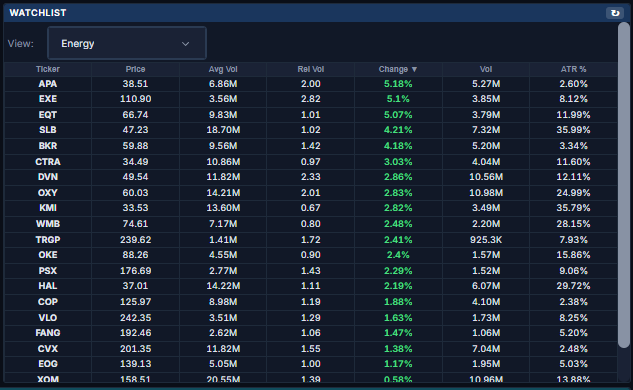633x390 pixels.
Task: Click DVN's ATR value 12.11%
Action: 573,177
